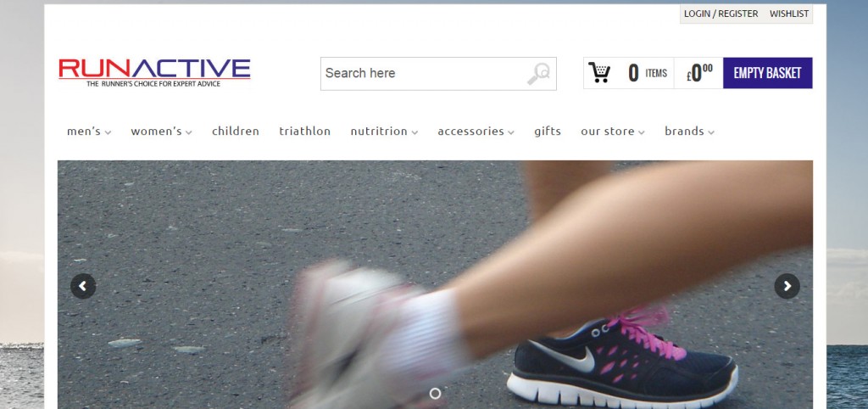Click the search magnifier icon

tap(538, 74)
